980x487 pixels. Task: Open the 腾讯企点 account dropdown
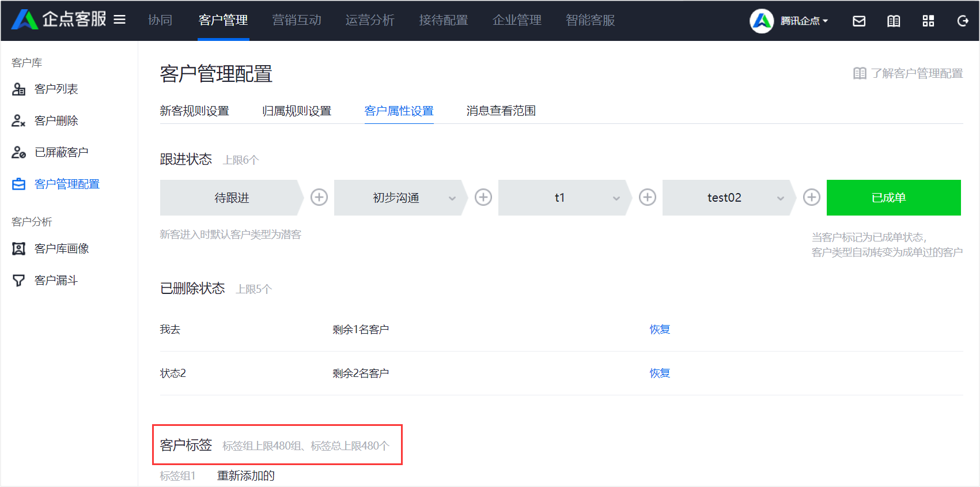tap(804, 21)
